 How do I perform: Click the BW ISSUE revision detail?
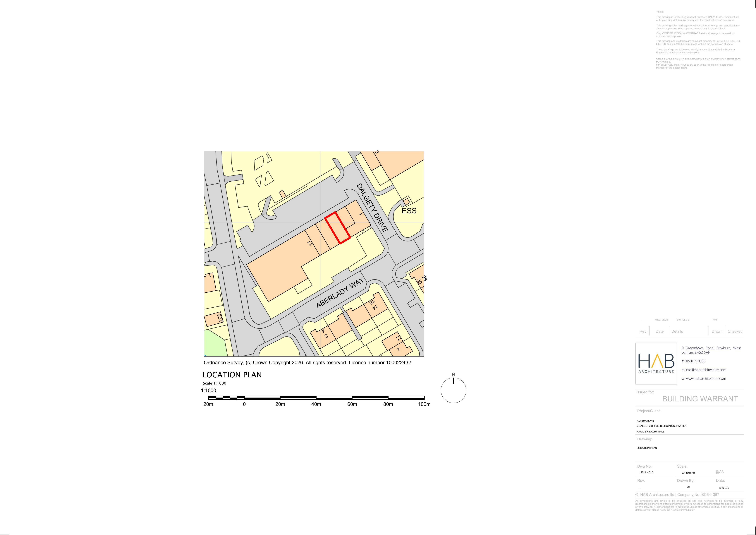click(x=683, y=320)
